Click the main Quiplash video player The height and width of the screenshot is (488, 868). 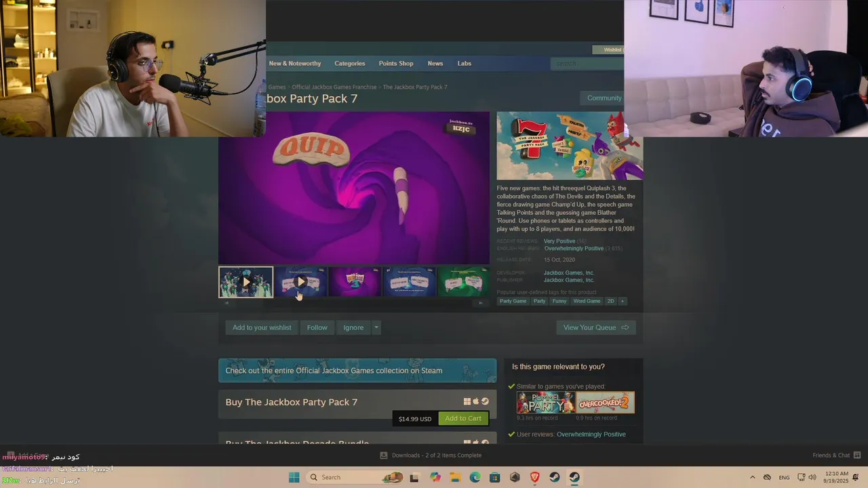[x=354, y=188]
